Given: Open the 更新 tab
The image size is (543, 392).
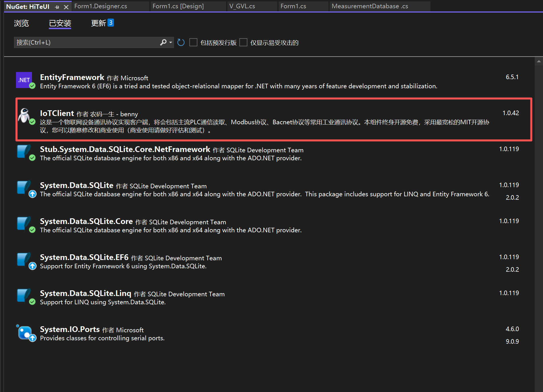Looking at the screenshot, I should tap(99, 23).
